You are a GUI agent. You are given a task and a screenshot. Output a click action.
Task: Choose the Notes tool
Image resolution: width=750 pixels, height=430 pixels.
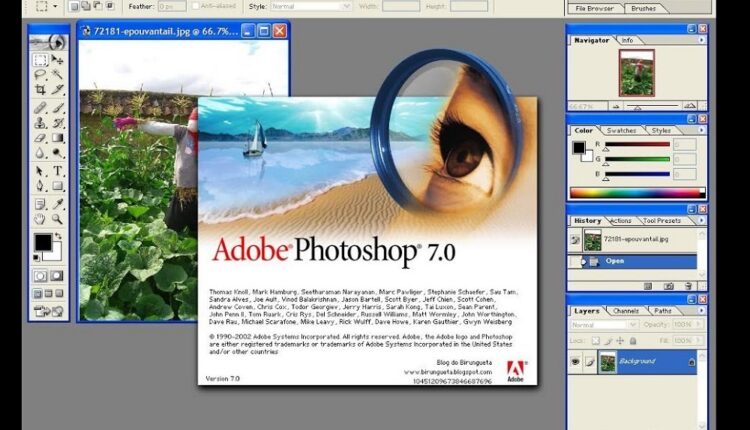[40, 204]
